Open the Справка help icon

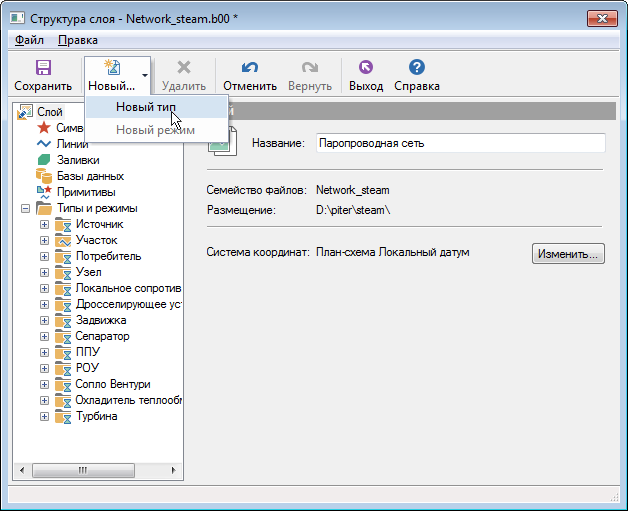[x=417, y=68]
